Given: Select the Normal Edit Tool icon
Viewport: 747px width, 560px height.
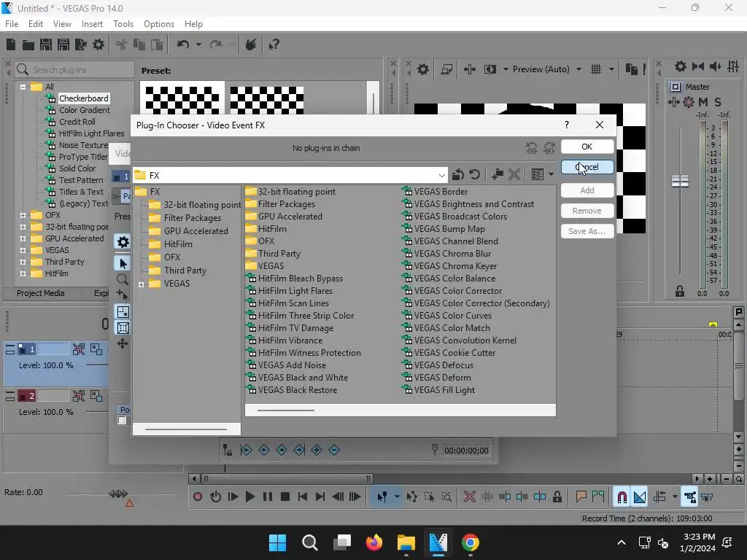Looking at the screenshot, I should click(382, 497).
